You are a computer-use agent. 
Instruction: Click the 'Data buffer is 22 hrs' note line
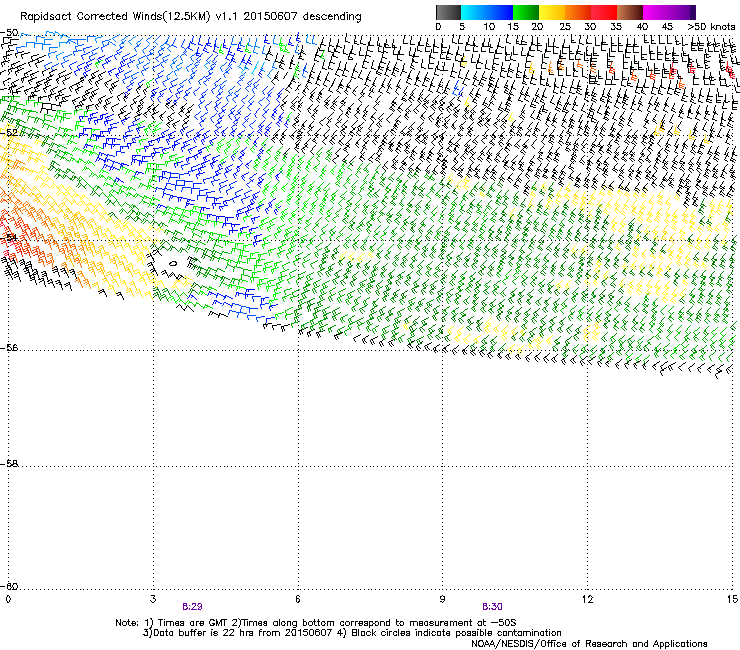[x=352, y=633]
